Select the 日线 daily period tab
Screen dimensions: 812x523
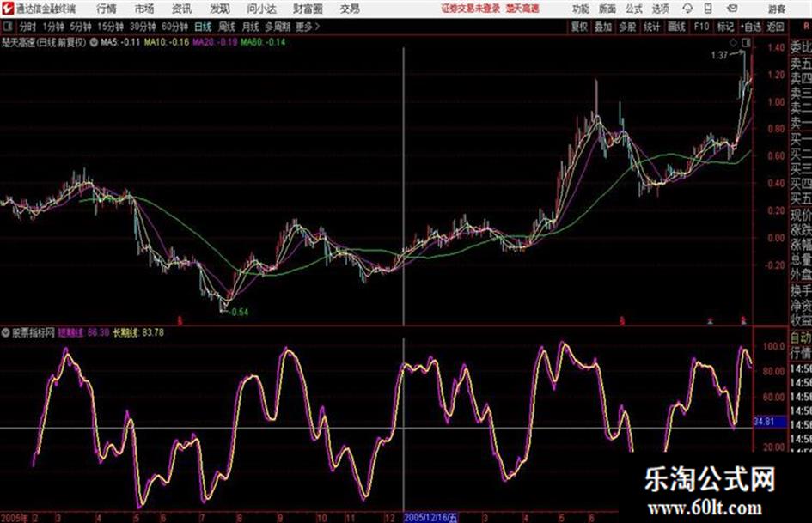point(203,27)
